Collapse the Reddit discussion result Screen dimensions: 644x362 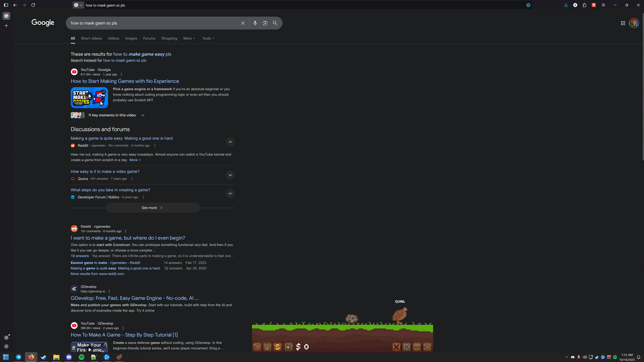pyautogui.click(x=230, y=142)
